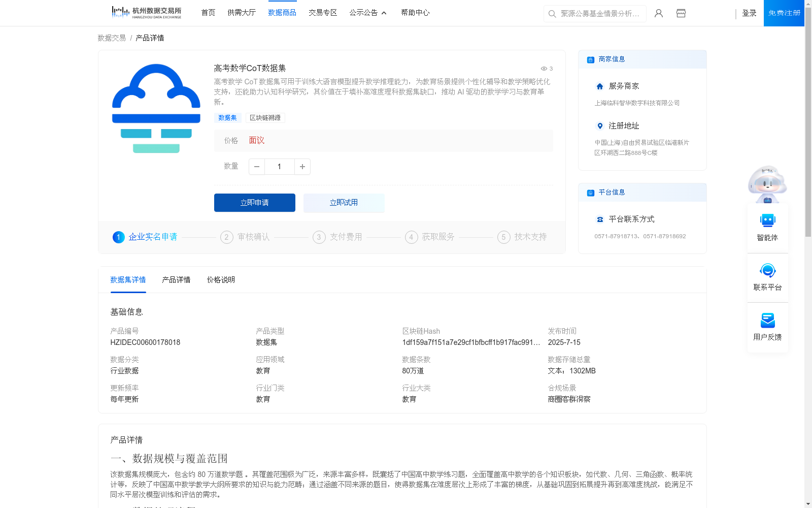812x508 pixels.
Task: Click the search magnifier icon
Action: click(x=552, y=14)
